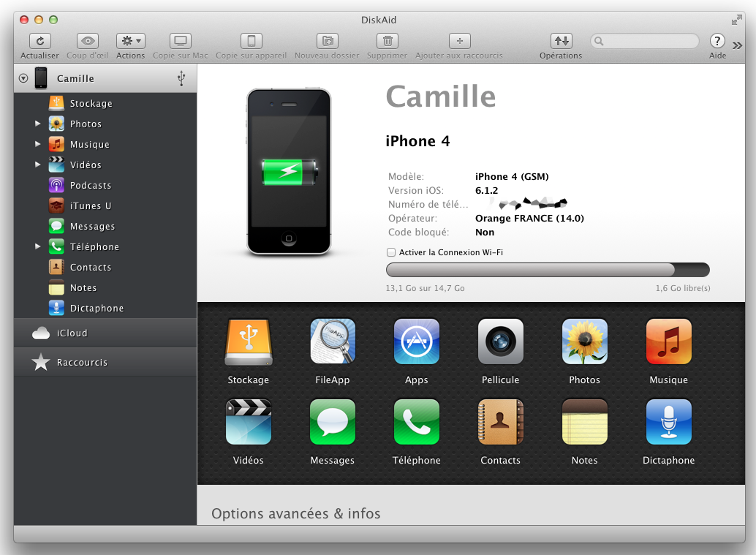Open Pellicule camera roll icon
Viewport: 756px width, 555px height.
500,341
